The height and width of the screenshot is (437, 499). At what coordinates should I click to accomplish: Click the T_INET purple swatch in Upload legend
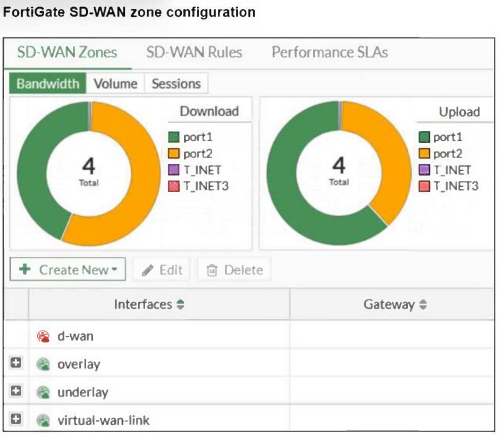tap(424, 170)
